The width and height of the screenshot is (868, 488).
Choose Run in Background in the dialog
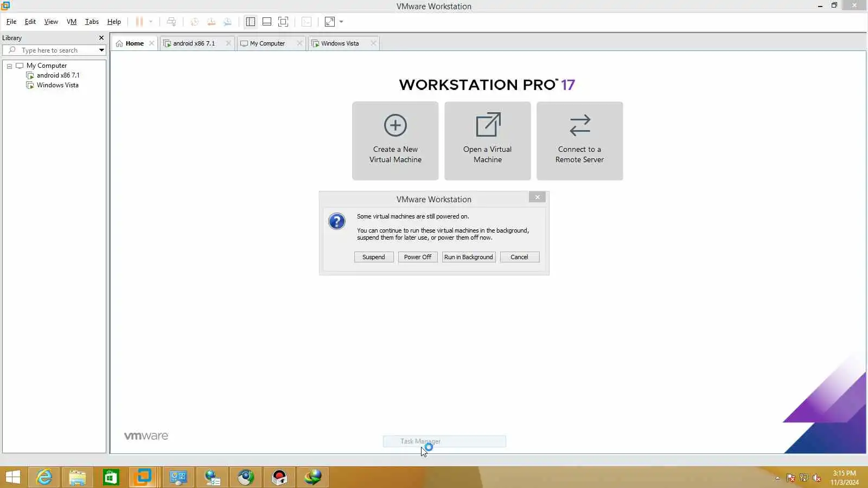click(x=469, y=257)
